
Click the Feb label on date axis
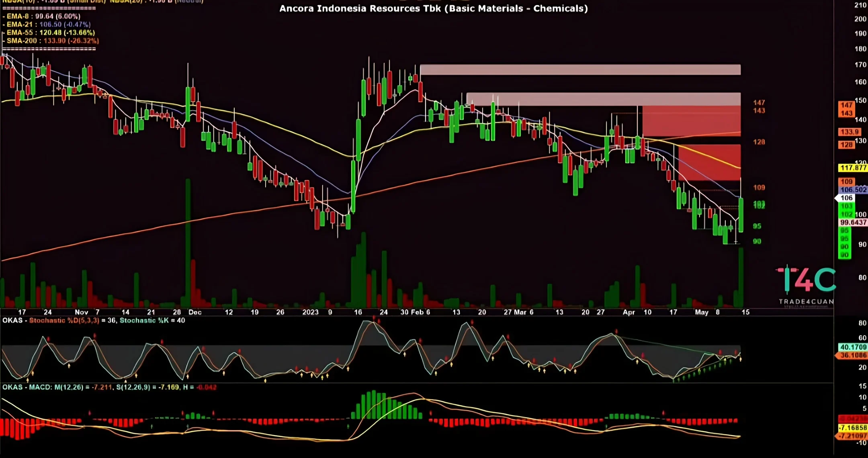[x=418, y=312]
